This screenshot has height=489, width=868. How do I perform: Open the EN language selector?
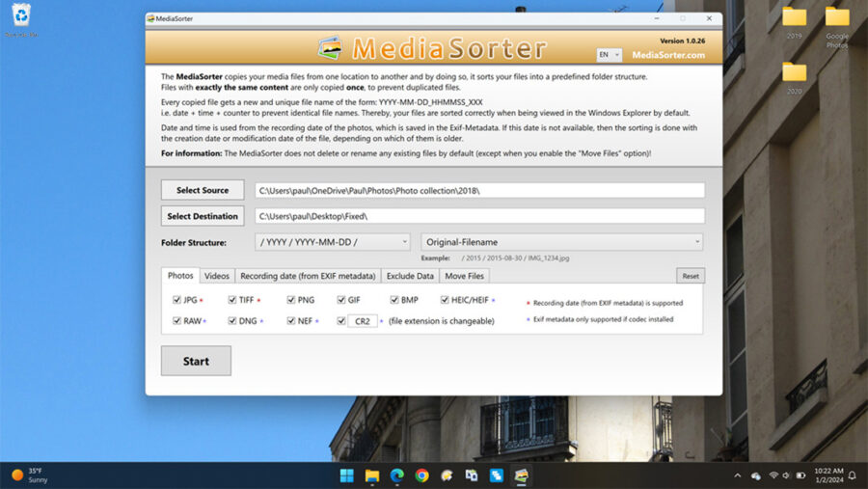[x=609, y=55]
